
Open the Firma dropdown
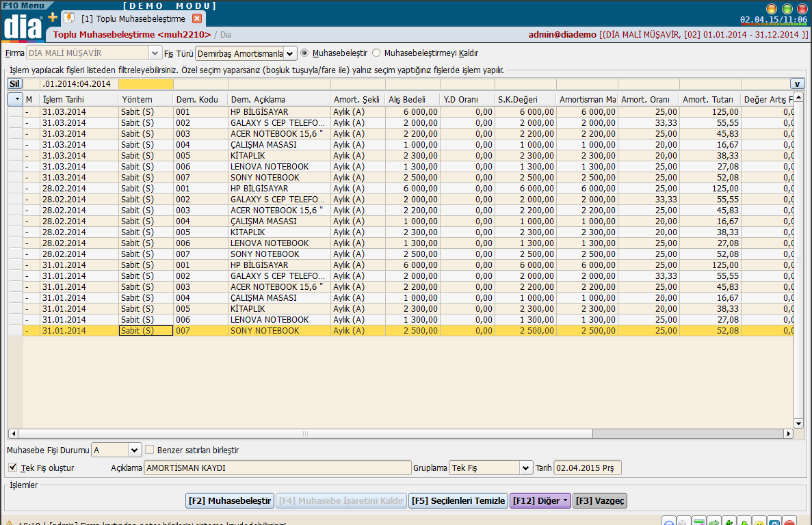pyautogui.click(x=155, y=53)
